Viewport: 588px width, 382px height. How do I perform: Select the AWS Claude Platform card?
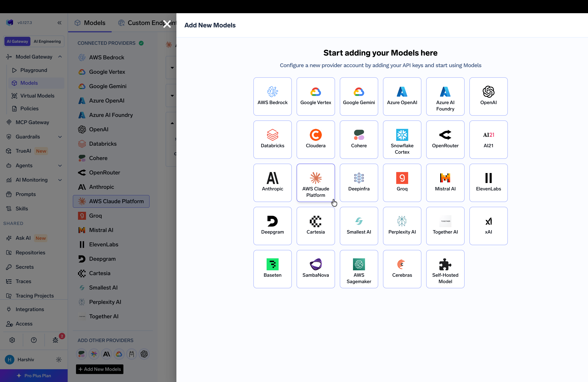[x=316, y=183]
